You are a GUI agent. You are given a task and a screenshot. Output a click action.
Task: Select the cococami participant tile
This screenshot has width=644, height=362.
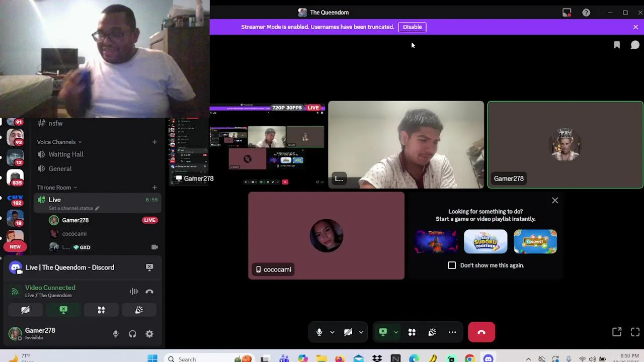326,236
